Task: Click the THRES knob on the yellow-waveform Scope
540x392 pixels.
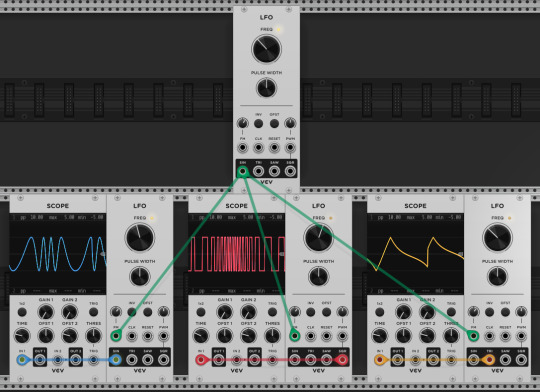Action: 451,336
